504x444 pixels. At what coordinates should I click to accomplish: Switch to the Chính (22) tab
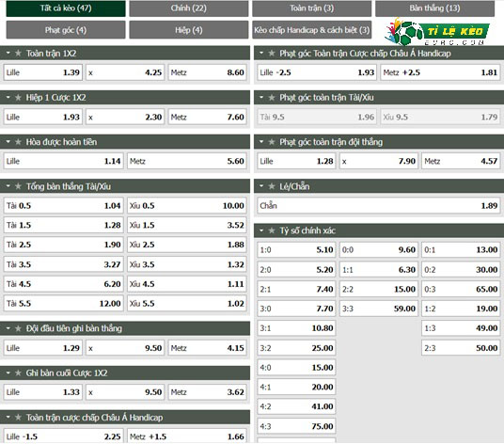point(189,8)
